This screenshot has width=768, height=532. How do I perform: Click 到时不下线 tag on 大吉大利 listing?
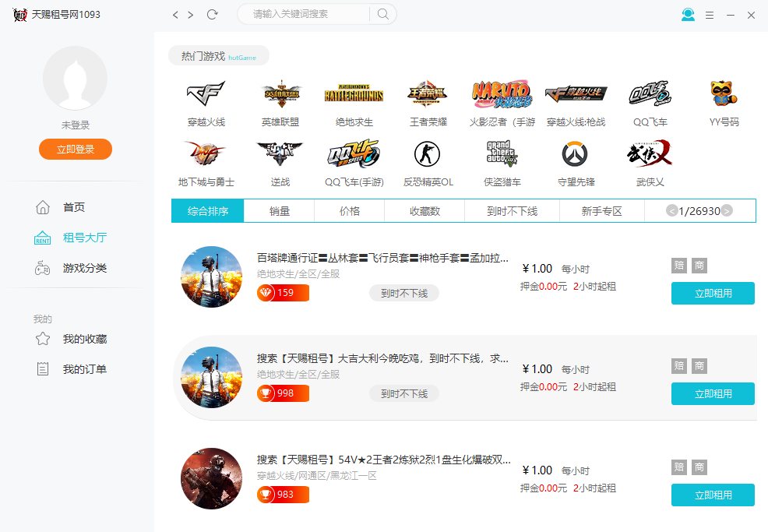[404, 393]
